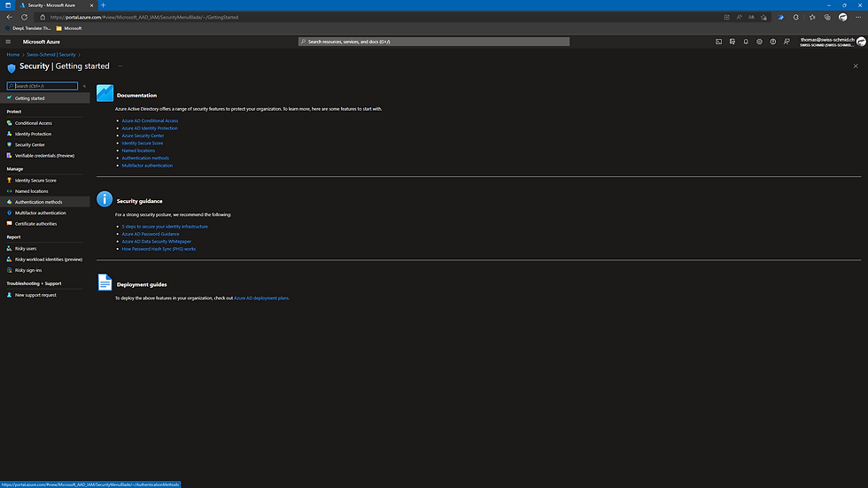The image size is (868, 488).
Task: Click the Conditional Access icon in sidebar
Action: tap(10, 123)
